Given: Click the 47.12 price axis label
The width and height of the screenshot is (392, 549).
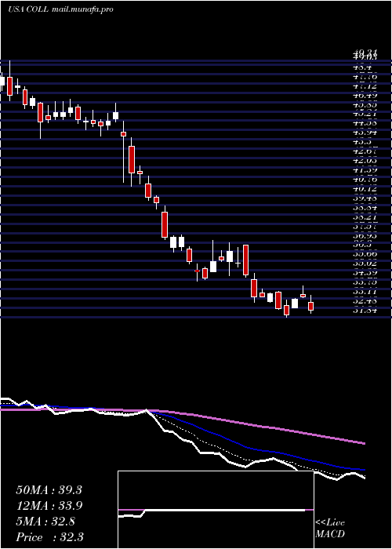Looking at the screenshot, I should tap(365, 86).
